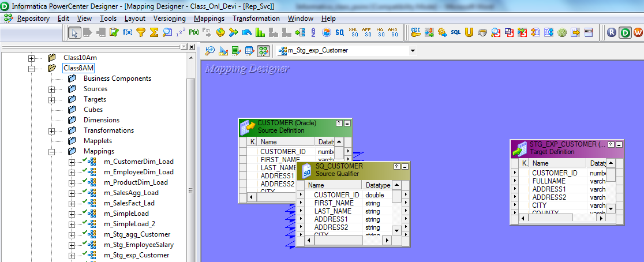The image size is (644, 262).
Task: Select the m_SimpleLoad_2 mapping
Action: click(x=129, y=224)
